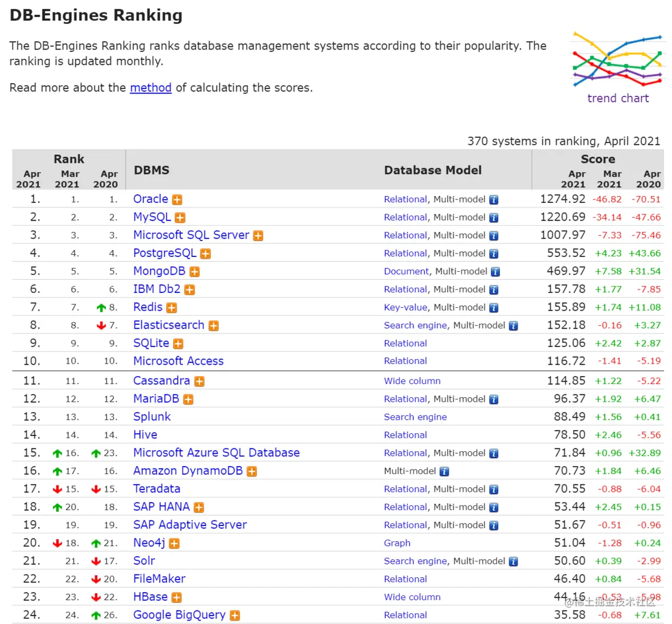672x624 pixels.
Task: Click plus icon next to MariaDB
Action: tap(188, 399)
